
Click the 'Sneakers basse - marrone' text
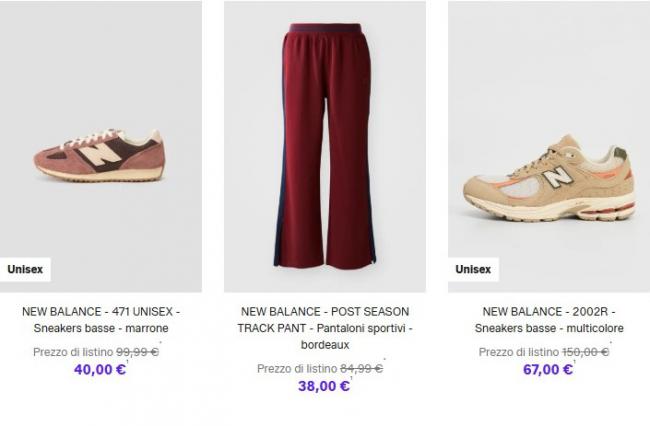pyautogui.click(x=100, y=328)
